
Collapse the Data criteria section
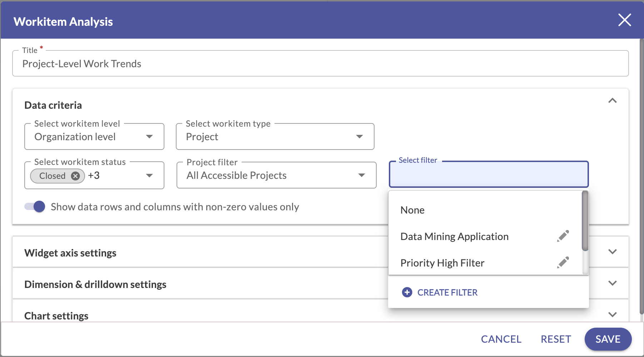click(613, 101)
